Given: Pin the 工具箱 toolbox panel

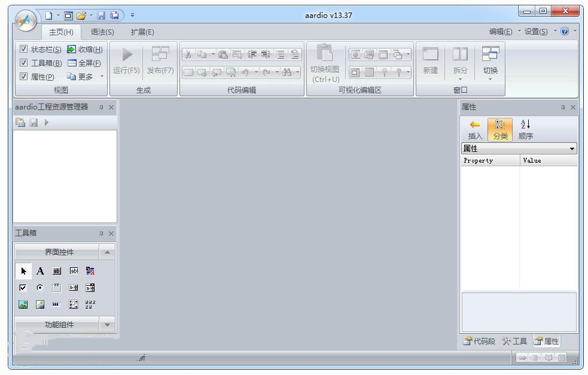Looking at the screenshot, I should click(101, 234).
